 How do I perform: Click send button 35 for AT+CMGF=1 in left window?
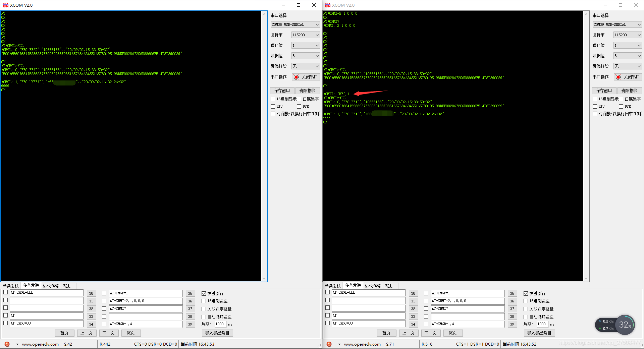tap(190, 293)
